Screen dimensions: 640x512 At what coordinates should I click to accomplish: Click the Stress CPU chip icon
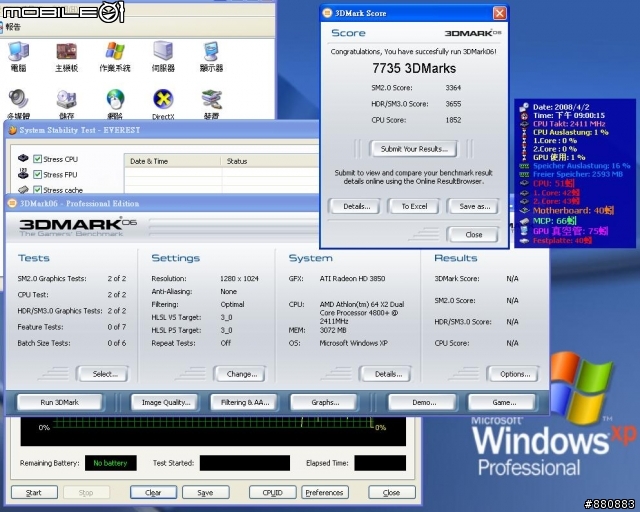point(23,158)
